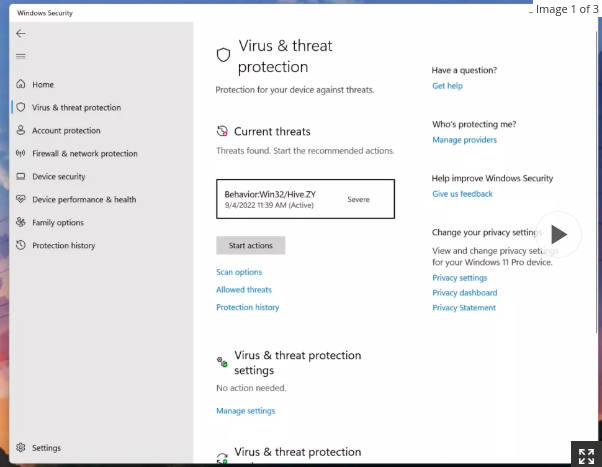This screenshot has height=467, width=602.
Task: Click the back arrow icon
Action: [21, 33]
